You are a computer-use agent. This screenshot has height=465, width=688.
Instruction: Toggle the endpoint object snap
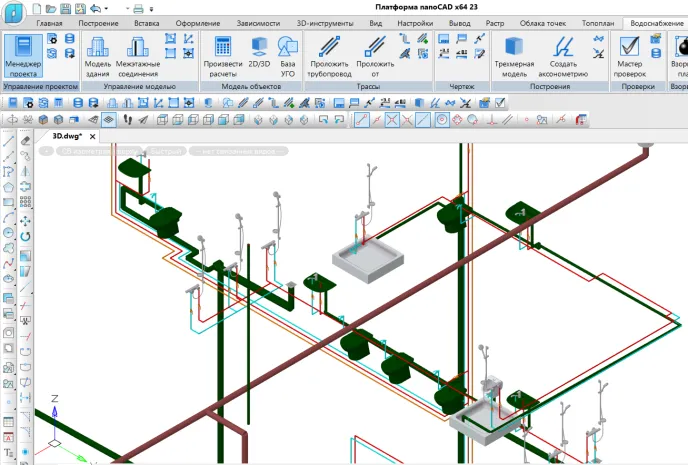tap(363, 120)
